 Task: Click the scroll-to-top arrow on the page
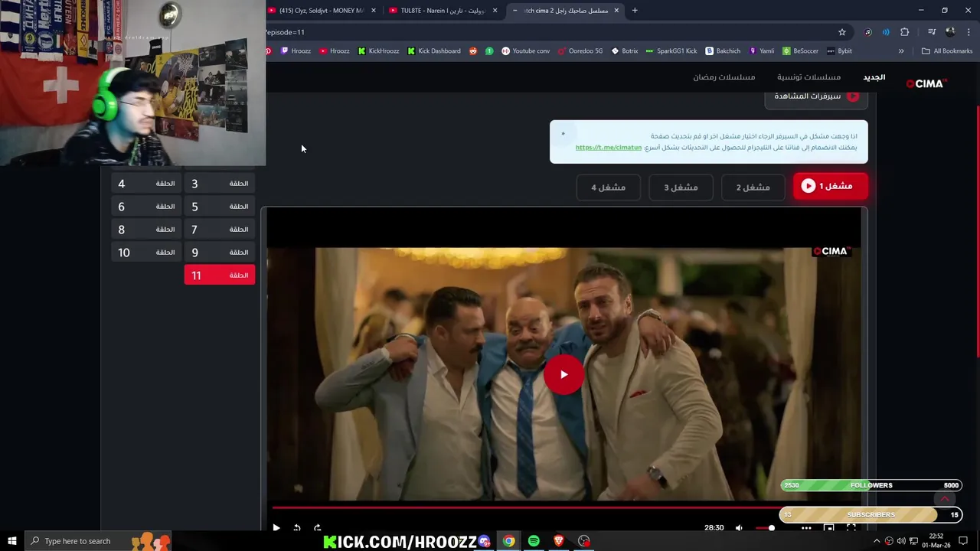click(945, 499)
